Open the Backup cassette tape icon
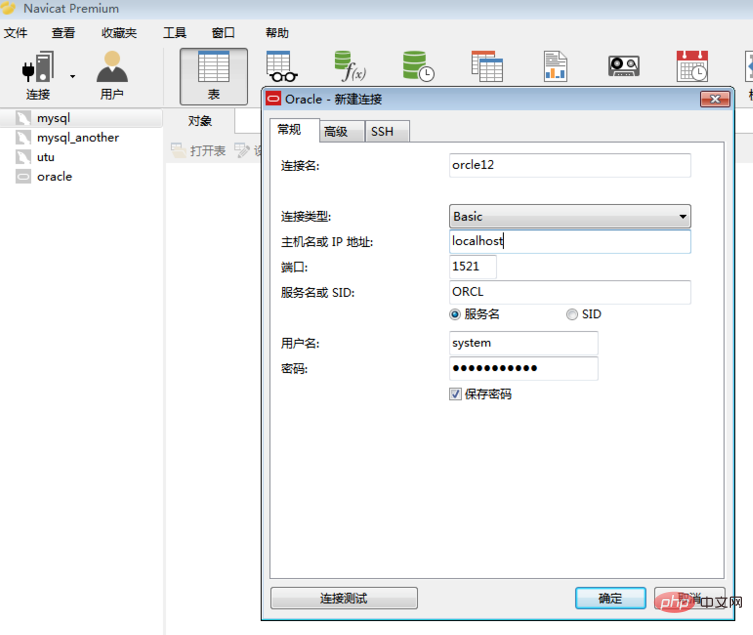The image size is (753, 635). click(624, 66)
